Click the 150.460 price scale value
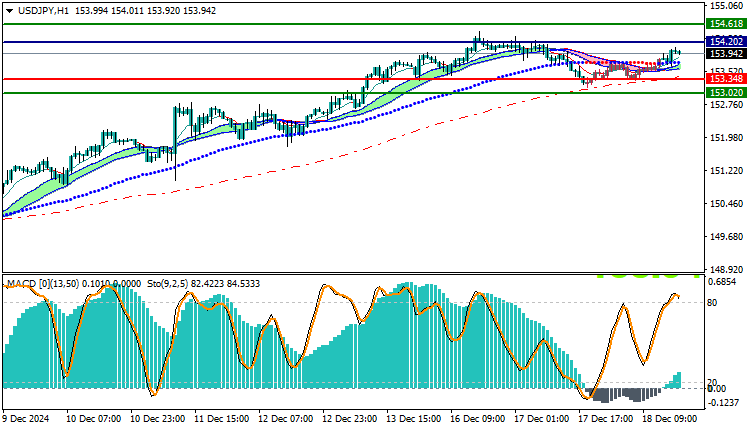750x430 pixels. click(727, 204)
